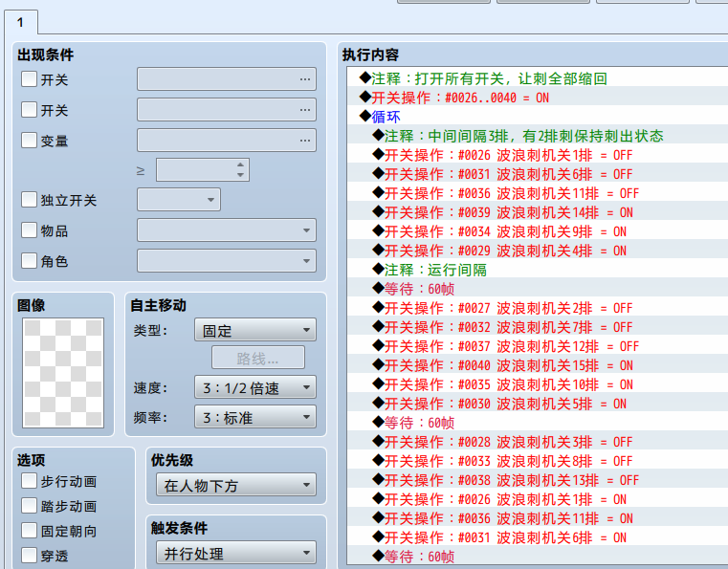
Task: Select 波浪刺机关3排 = OFF command
Action: pyautogui.click(x=538, y=442)
